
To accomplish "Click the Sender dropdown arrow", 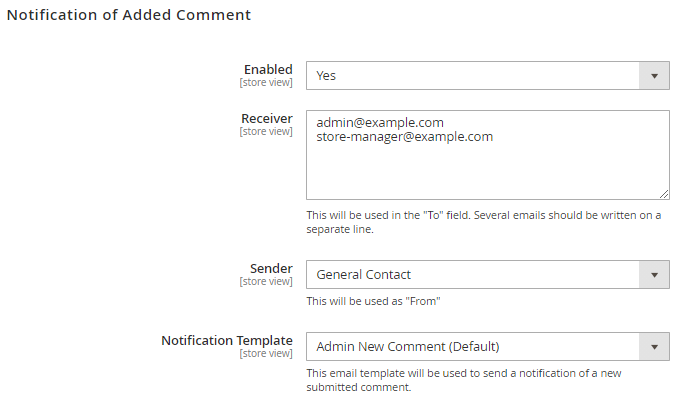I will pyautogui.click(x=654, y=274).
